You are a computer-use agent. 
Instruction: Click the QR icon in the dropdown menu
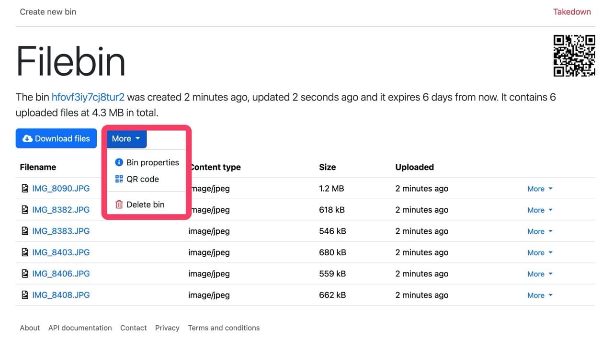point(119,179)
